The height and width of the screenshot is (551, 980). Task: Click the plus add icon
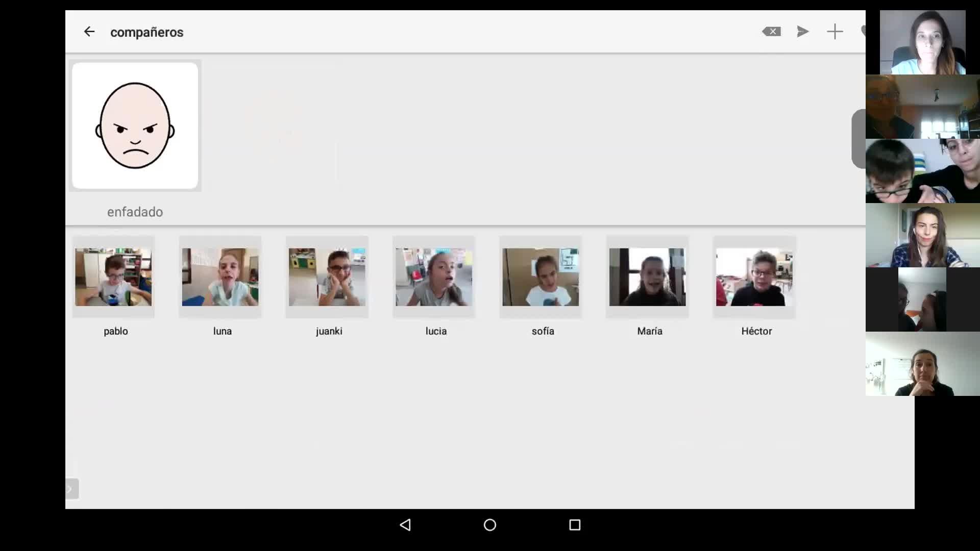pos(835,32)
